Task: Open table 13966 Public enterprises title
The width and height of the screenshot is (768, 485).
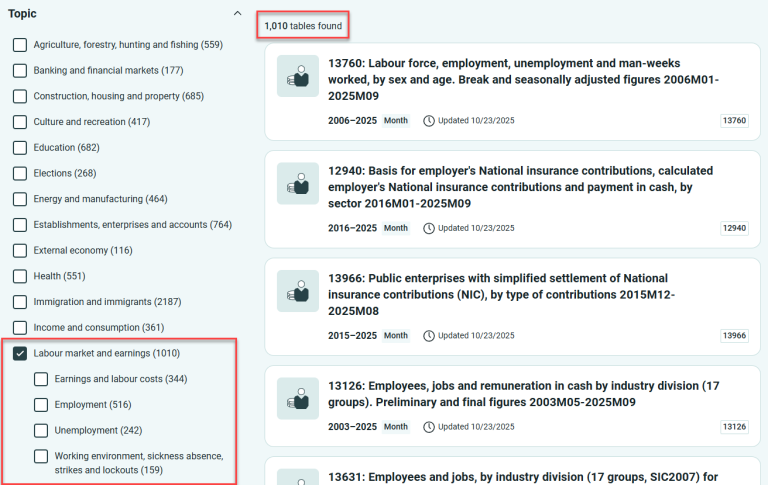Action: (502, 294)
